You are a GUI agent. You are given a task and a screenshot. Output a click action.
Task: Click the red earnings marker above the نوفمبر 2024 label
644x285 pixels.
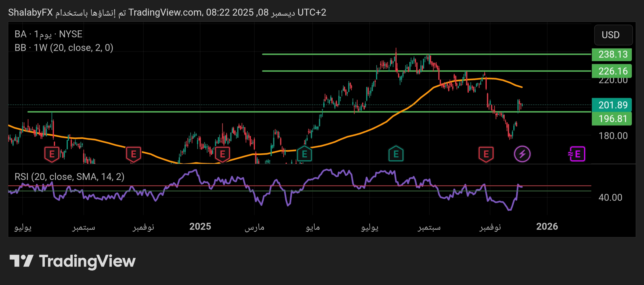tap(134, 154)
